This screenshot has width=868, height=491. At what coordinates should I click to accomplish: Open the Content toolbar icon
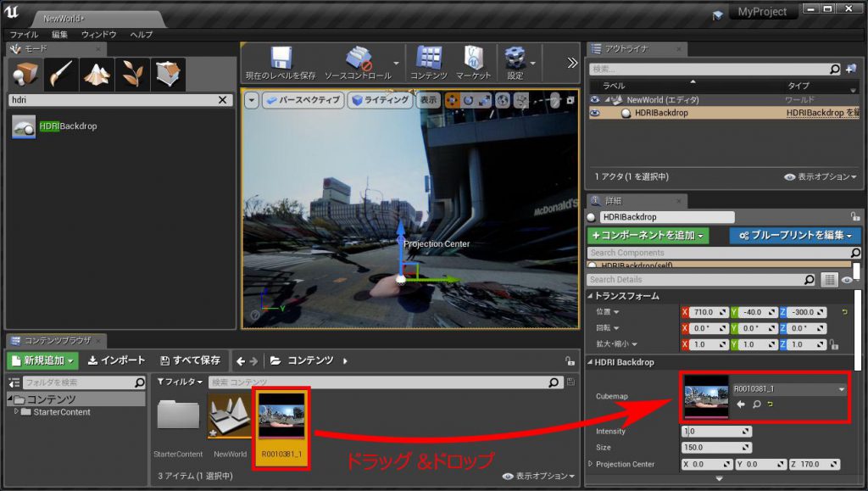pyautogui.click(x=428, y=58)
